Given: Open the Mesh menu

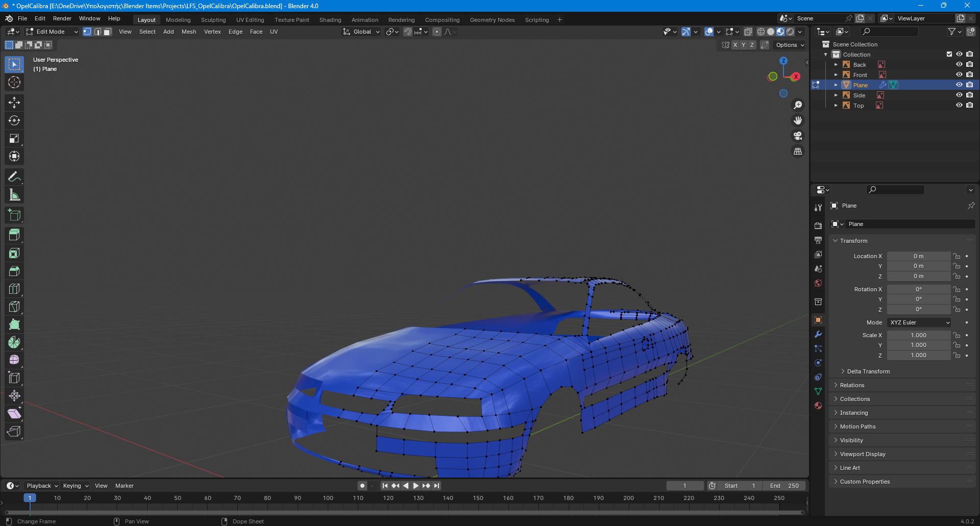Looking at the screenshot, I should pos(189,32).
